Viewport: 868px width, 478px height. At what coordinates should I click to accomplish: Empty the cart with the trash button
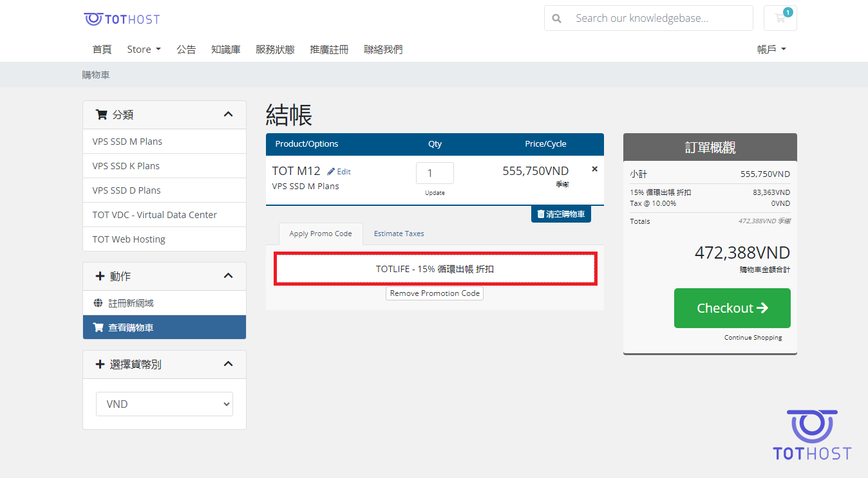pyautogui.click(x=561, y=214)
